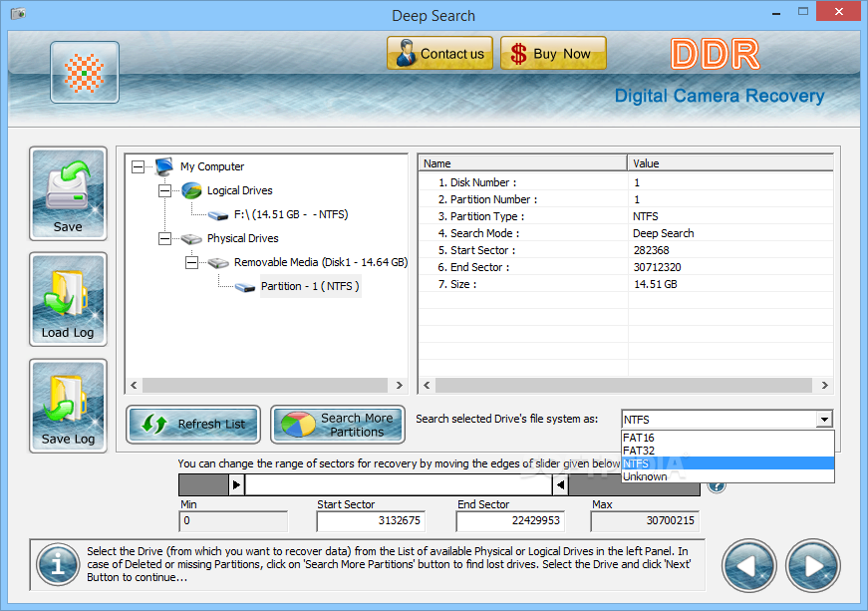Click details table scroll left arrow
This screenshot has height=611, width=868.
click(427, 385)
